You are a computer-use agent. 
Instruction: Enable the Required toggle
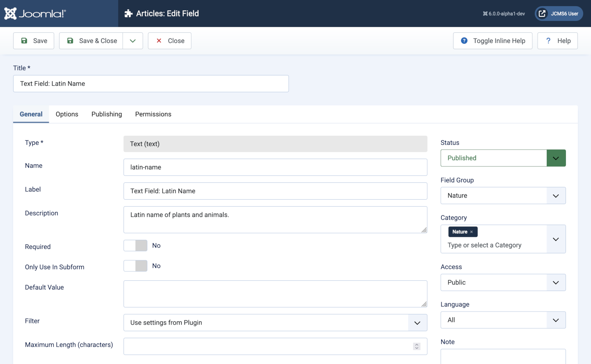[x=135, y=245]
